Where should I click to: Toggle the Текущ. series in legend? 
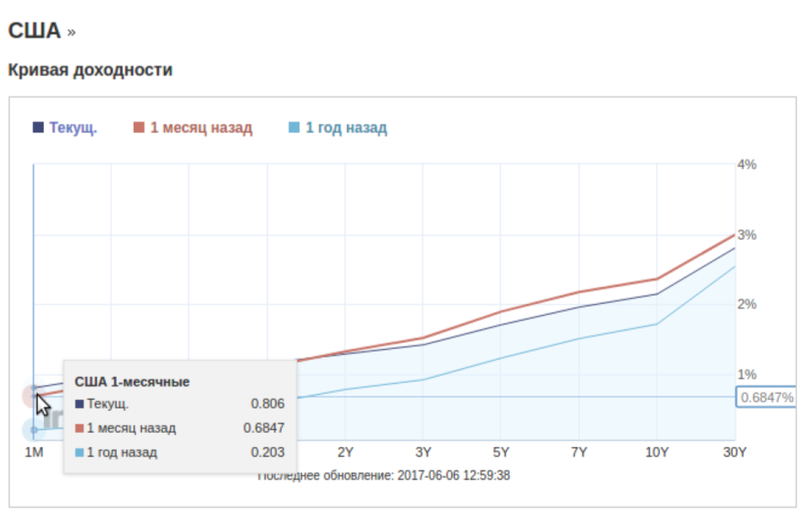(73, 128)
